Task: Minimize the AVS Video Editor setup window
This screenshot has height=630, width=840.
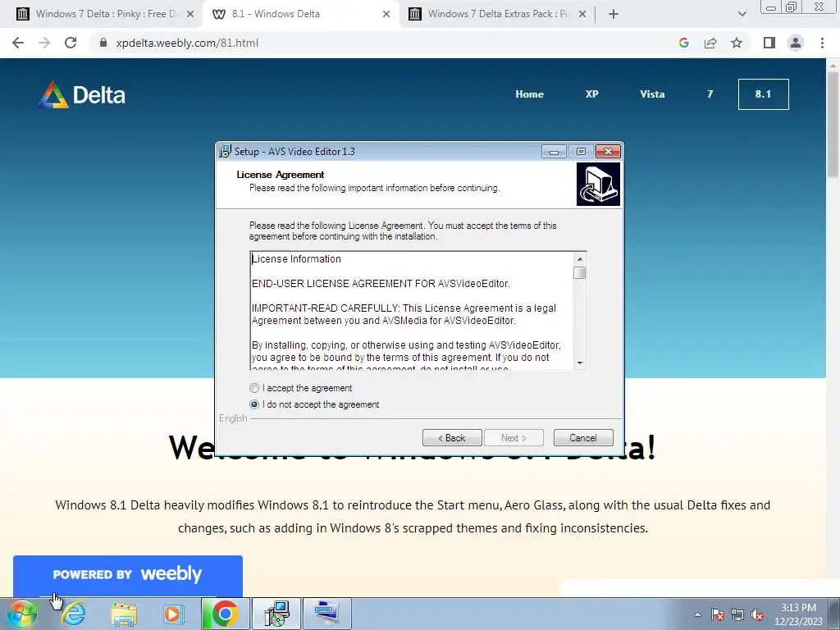Action: (554, 152)
